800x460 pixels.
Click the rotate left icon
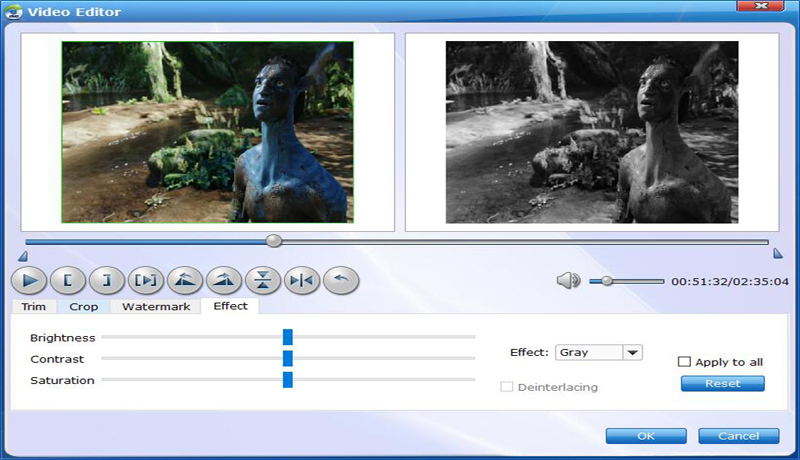pos(184,281)
